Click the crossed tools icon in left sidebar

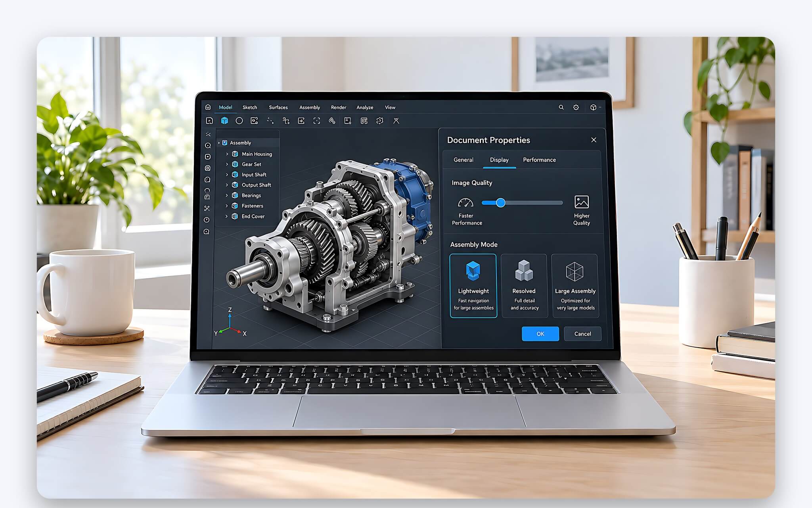click(207, 208)
